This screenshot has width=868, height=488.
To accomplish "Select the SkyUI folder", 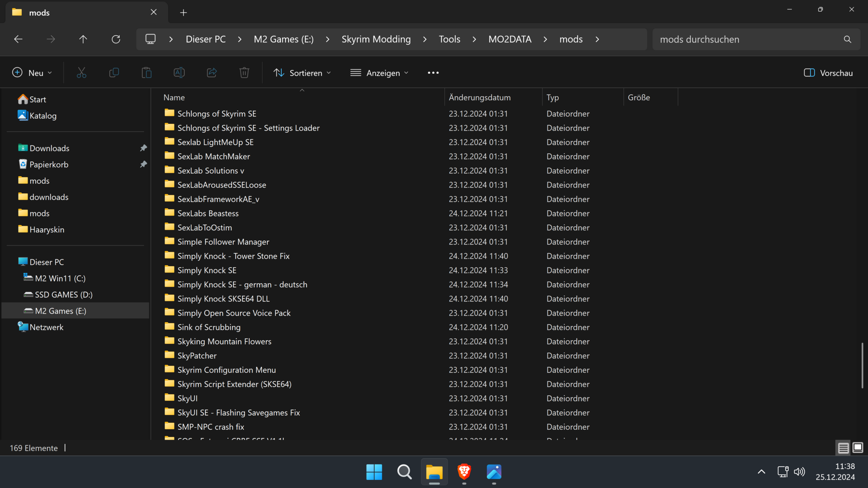I will coord(181,398).
